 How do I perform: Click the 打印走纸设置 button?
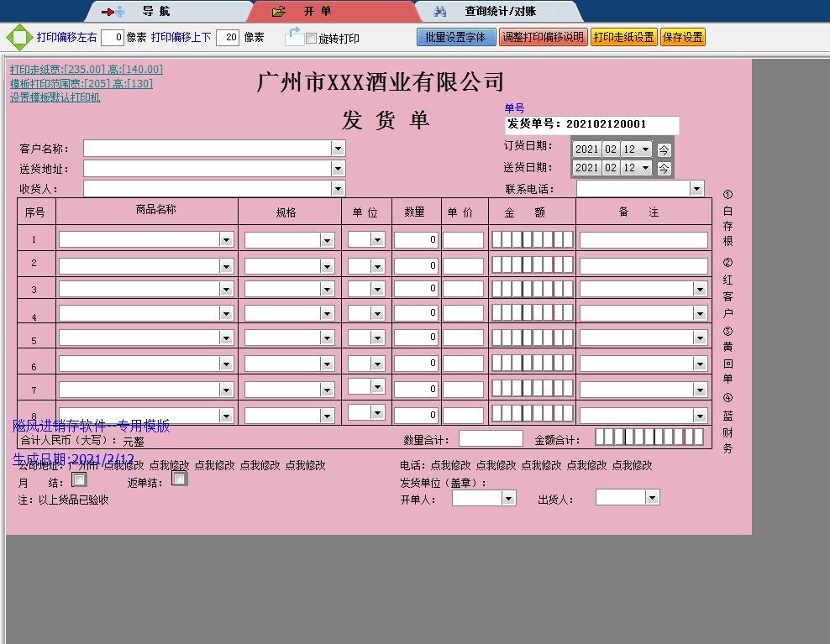tap(623, 38)
